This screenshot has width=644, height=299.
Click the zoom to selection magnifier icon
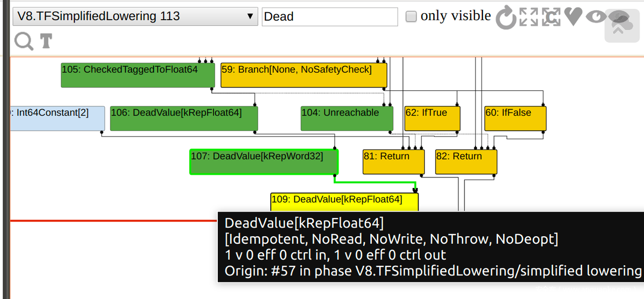pos(23,41)
